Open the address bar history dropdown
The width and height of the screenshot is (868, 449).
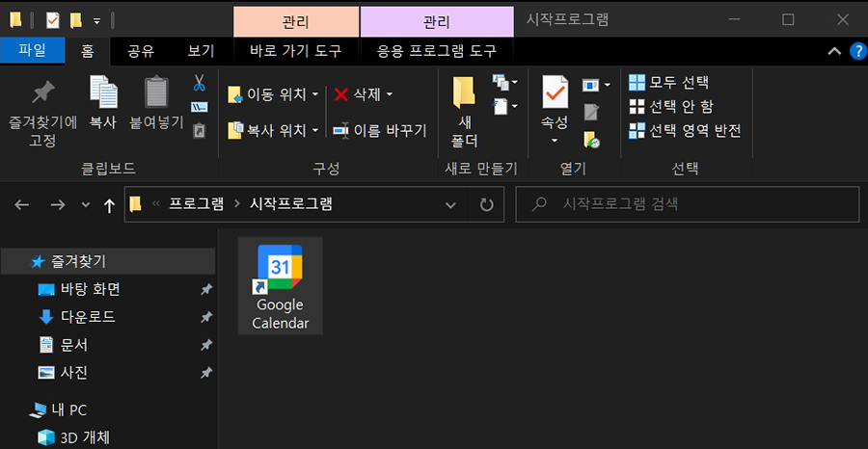pyautogui.click(x=450, y=205)
